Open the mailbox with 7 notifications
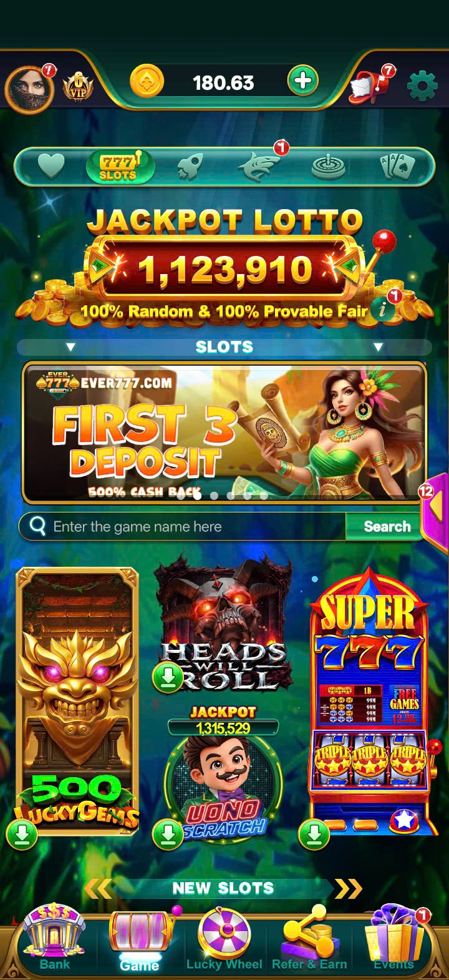 point(369,86)
